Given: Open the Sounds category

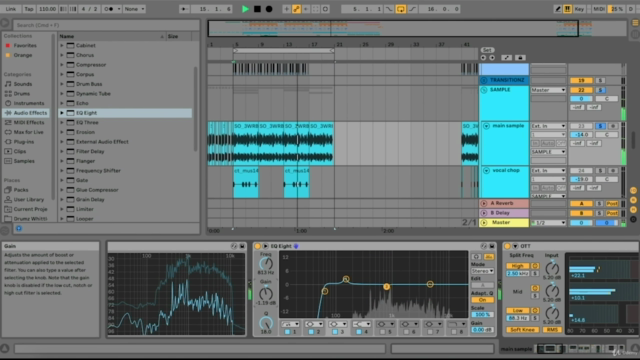Looking at the screenshot, I should (x=22, y=84).
